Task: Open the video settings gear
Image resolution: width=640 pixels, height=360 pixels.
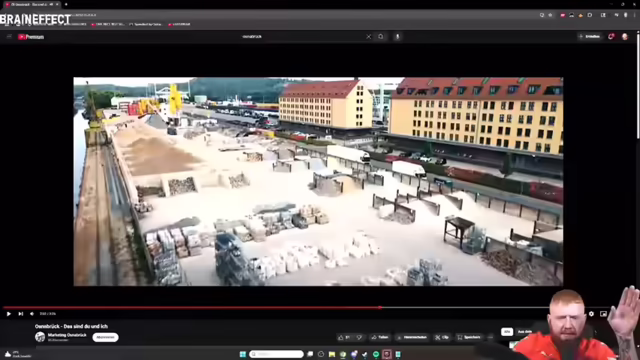Action: coord(591,314)
